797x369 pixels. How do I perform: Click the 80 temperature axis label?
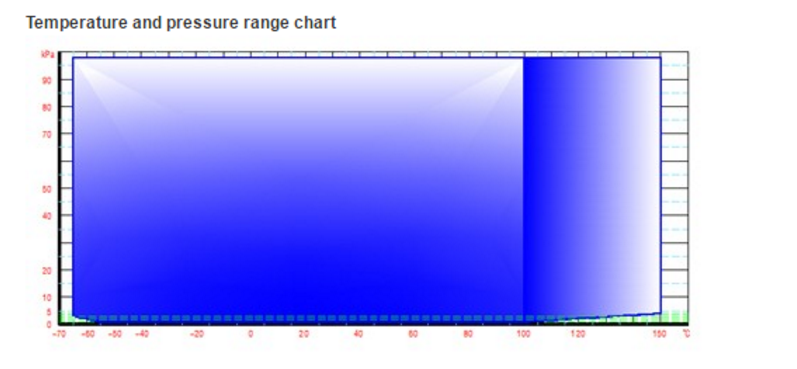[x=468, y=334]
